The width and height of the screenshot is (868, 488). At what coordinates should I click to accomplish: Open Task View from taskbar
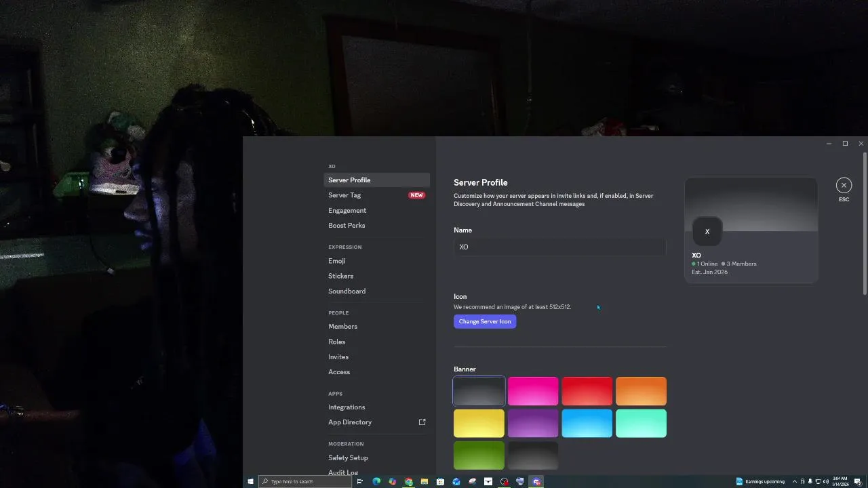point(360,481)
